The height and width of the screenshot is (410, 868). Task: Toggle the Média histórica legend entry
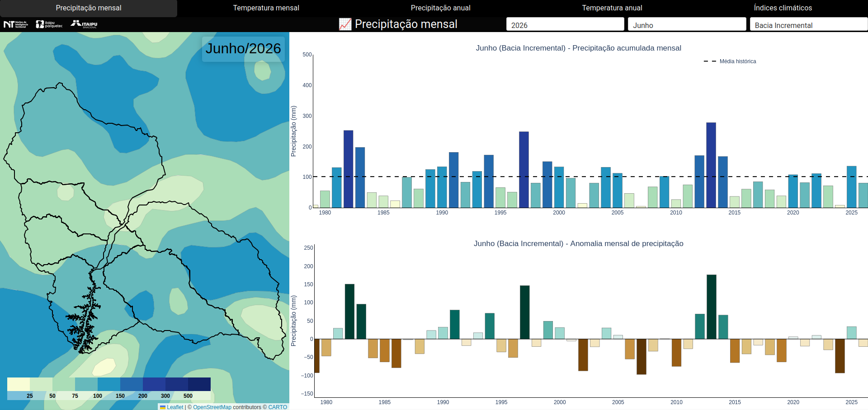pos(730,61)
